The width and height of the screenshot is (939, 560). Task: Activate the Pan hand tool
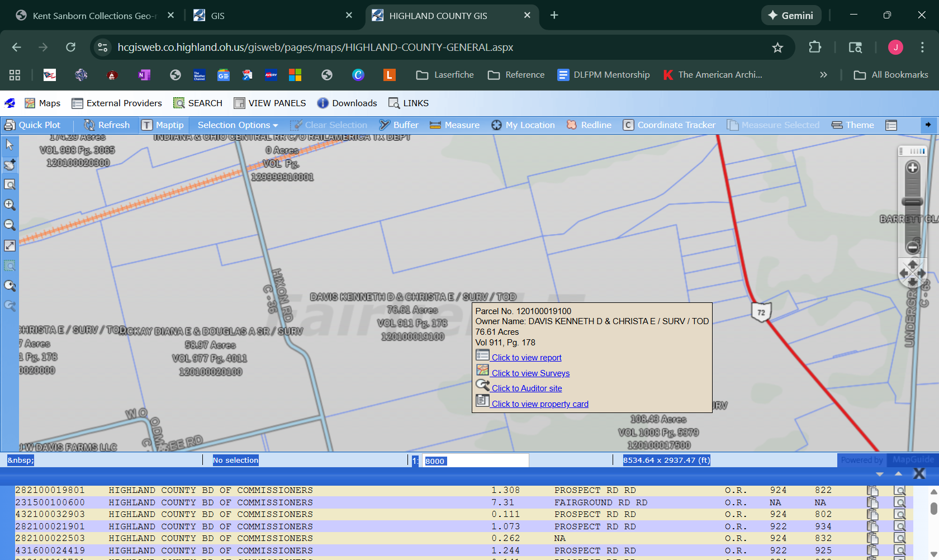coord(10,165)
